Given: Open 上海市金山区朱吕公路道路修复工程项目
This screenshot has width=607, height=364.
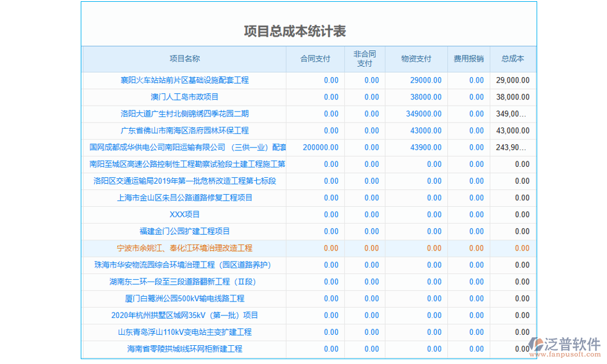Looking at the screenshot, I should (183, 198).
